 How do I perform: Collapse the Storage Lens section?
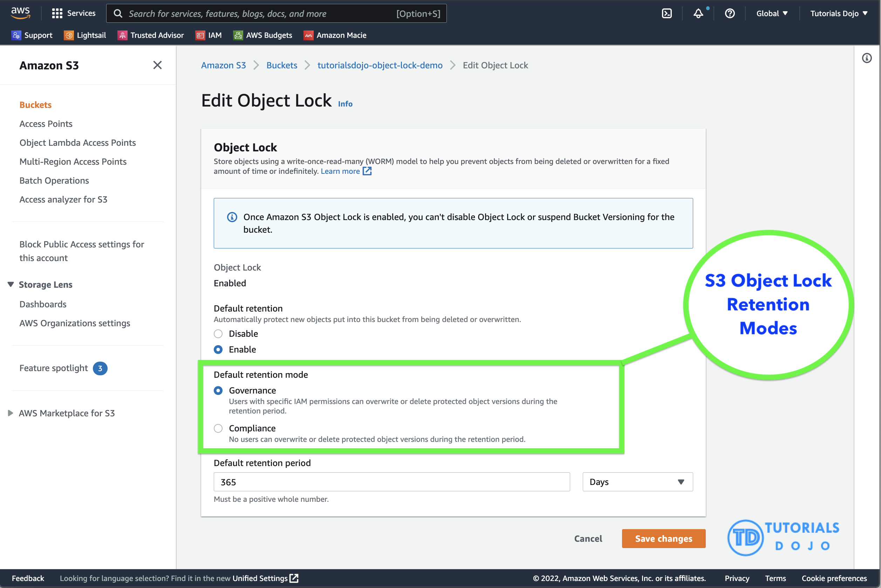pos(11,284)
